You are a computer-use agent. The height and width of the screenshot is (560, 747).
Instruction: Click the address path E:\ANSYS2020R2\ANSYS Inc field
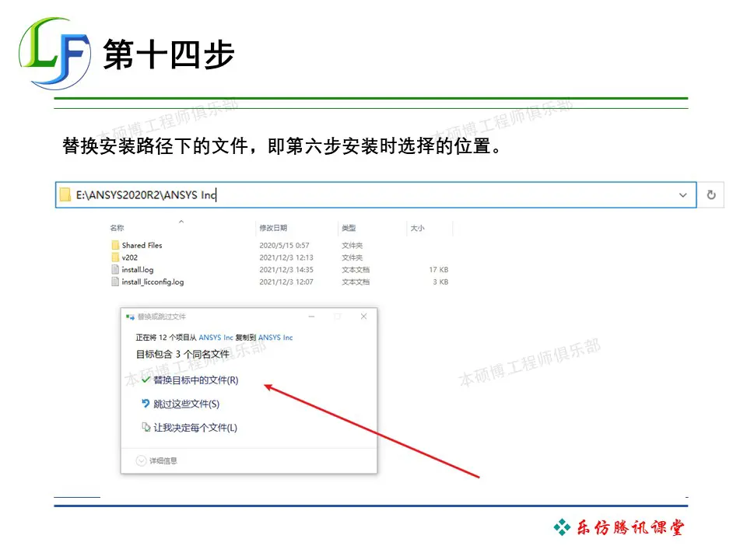coord(376,194)
